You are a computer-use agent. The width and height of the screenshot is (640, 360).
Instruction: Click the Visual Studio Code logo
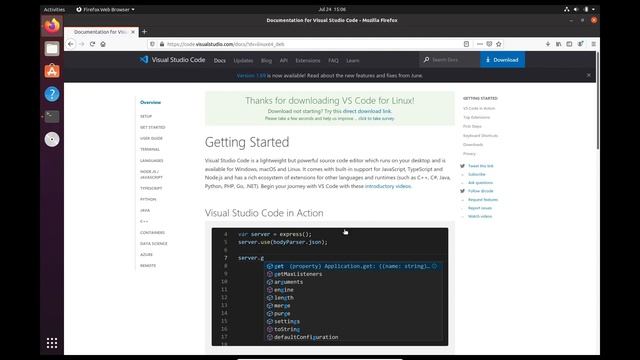pos(172,60)
